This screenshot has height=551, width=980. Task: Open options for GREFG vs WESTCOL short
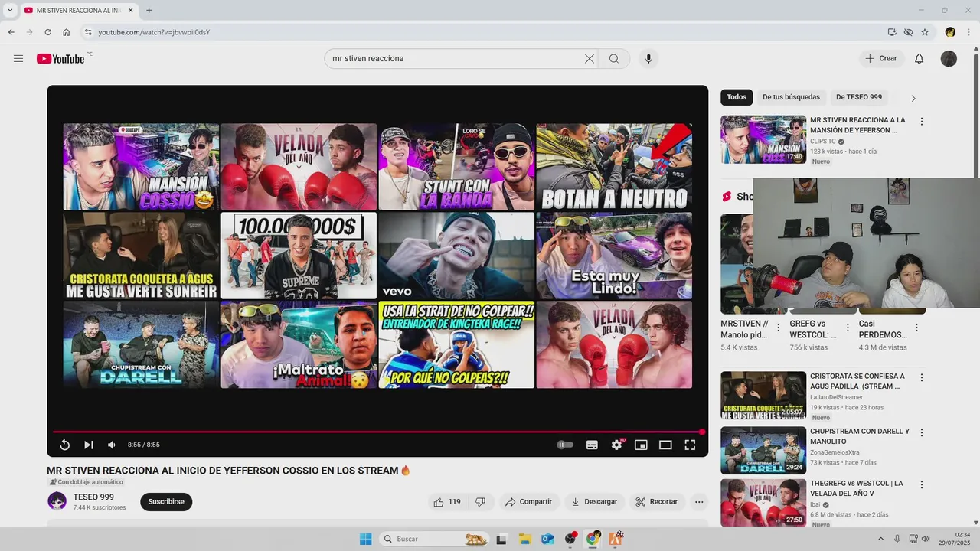tap(848, 328)
